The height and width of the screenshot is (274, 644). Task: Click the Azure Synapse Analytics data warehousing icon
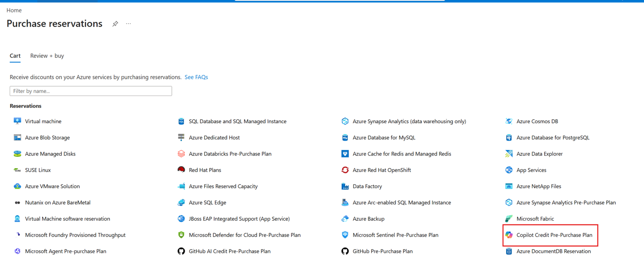(x=345, y=121)
